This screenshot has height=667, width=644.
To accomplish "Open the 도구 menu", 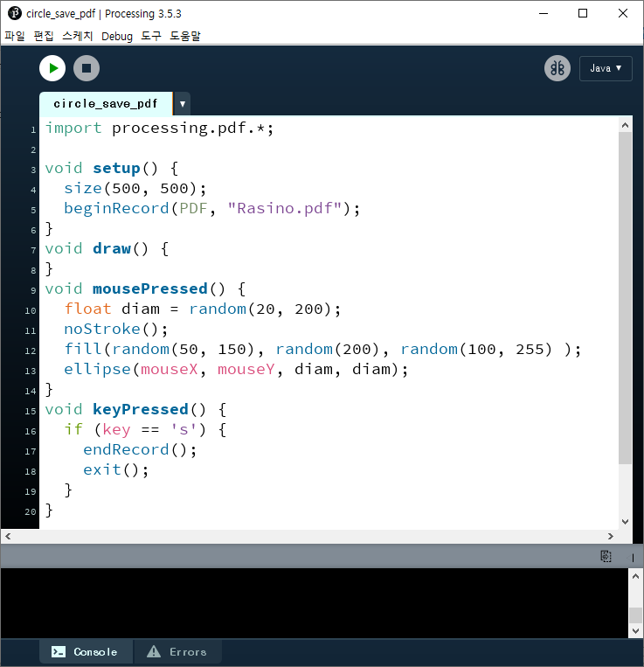I will click(x=151, y=36).
